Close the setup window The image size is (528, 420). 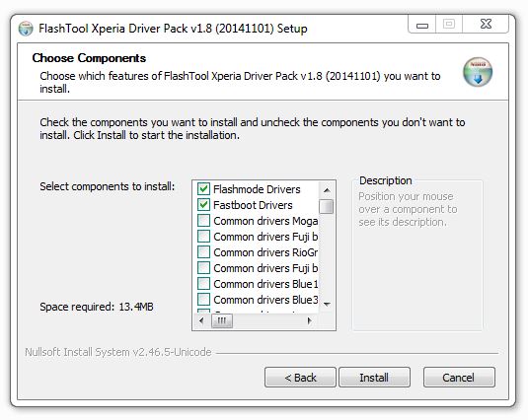point(486,25)
